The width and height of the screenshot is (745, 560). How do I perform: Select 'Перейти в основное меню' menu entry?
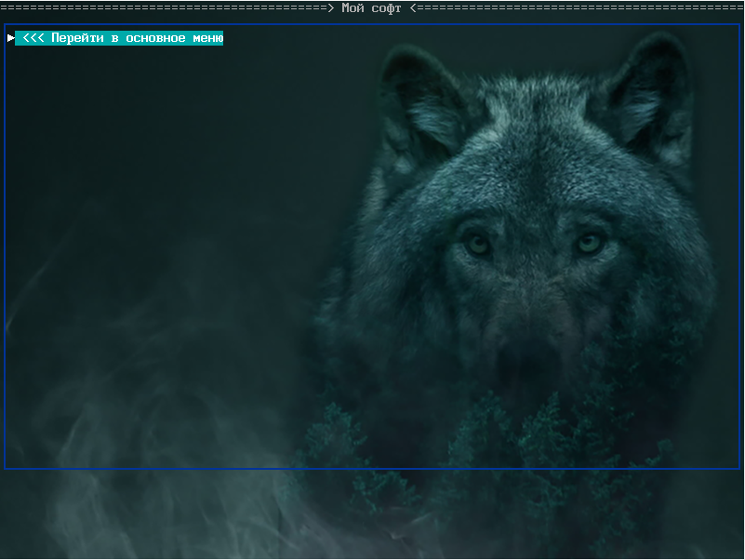(x=119, y=38)
